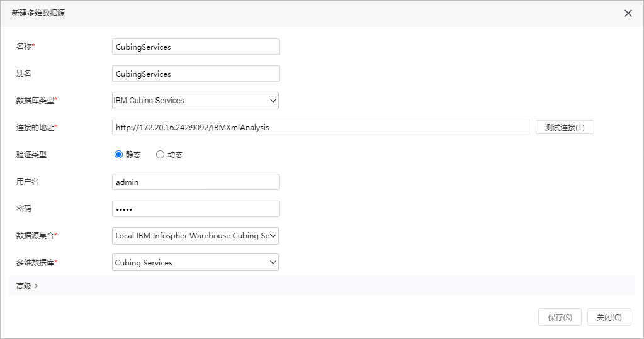This screenshot has height=339, width=644.
Task: Select the 静态 static verification radio button
Action: pyautogui.click(x=119, y=154)
